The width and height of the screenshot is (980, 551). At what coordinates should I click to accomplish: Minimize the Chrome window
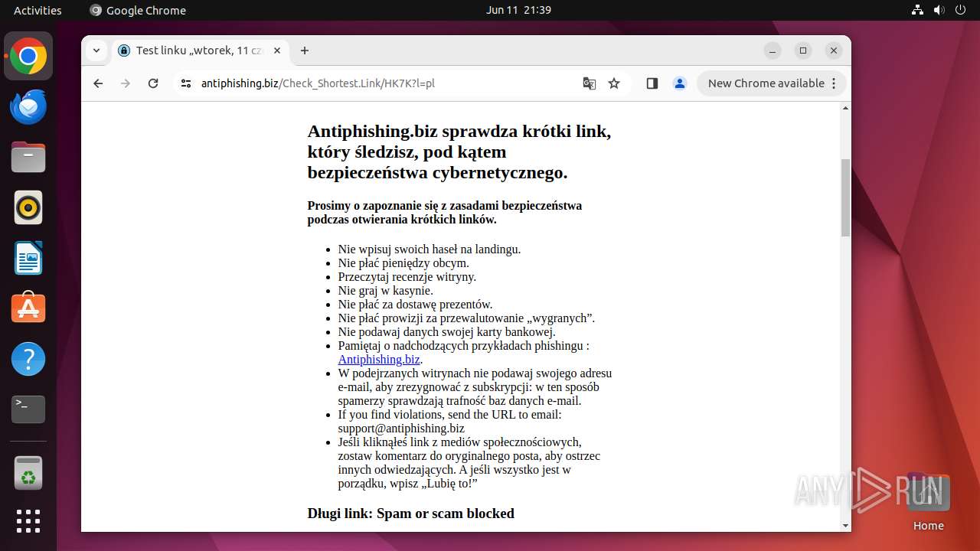(773, 51)
